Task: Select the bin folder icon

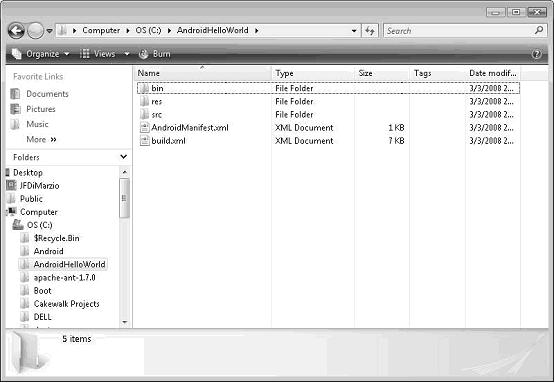Action: (x=144, y=88)
